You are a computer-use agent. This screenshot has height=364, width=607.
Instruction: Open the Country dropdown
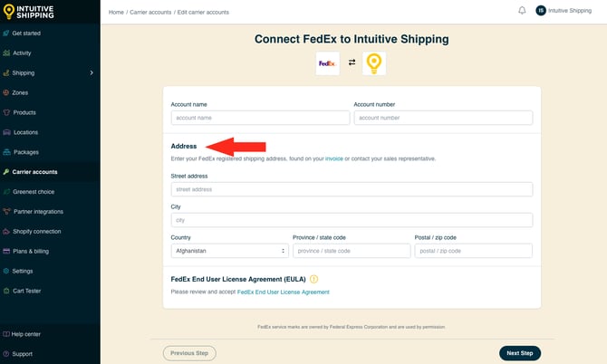pyautogui.click(x=229, y=251)
